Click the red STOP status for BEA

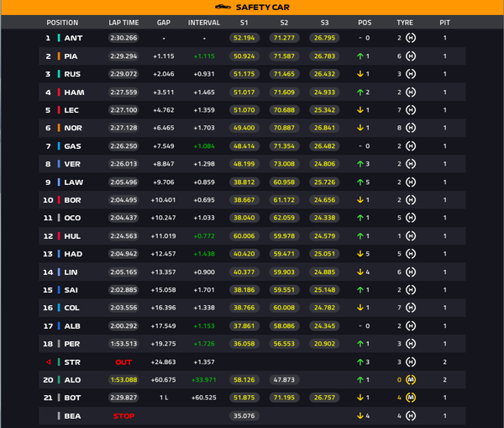pos(123,415)
